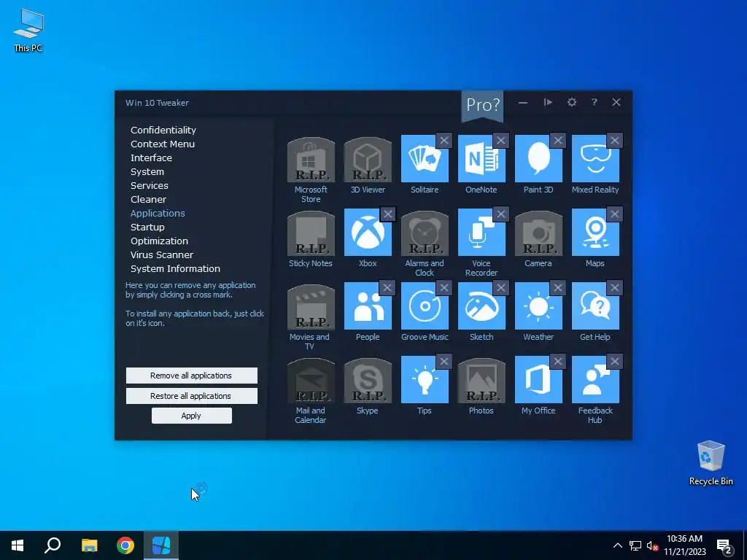Open the help question mark icon
747x560 pixels.
click(x=594, y=102)
